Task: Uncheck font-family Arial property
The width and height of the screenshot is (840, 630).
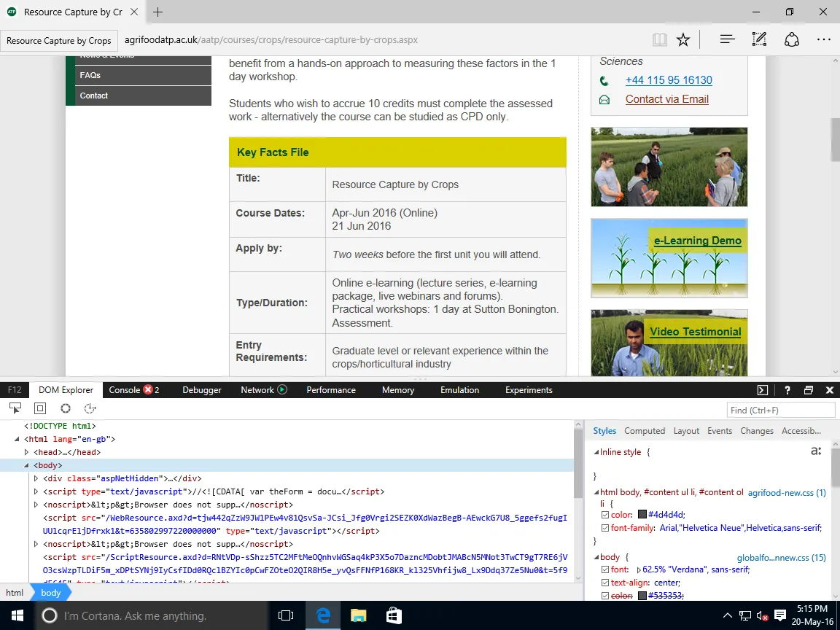Action: pyautogui.click(x=604, y=528)
